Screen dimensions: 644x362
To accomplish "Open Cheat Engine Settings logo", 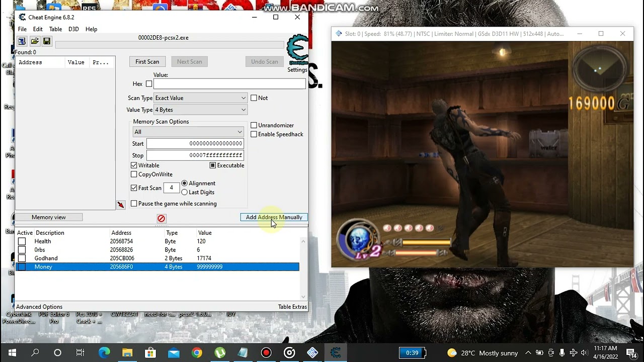I will (x=297, y=50).
